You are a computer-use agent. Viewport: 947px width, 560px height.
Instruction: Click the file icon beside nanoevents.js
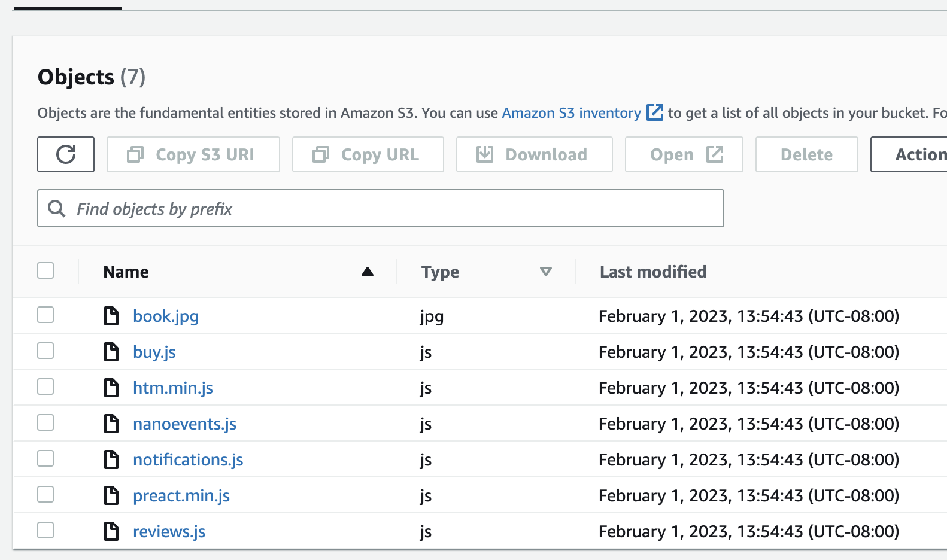point(111,424)
